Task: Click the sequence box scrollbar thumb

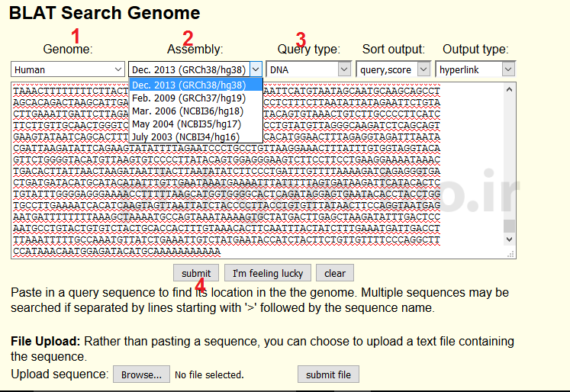Action: click(x=509, y=226)
